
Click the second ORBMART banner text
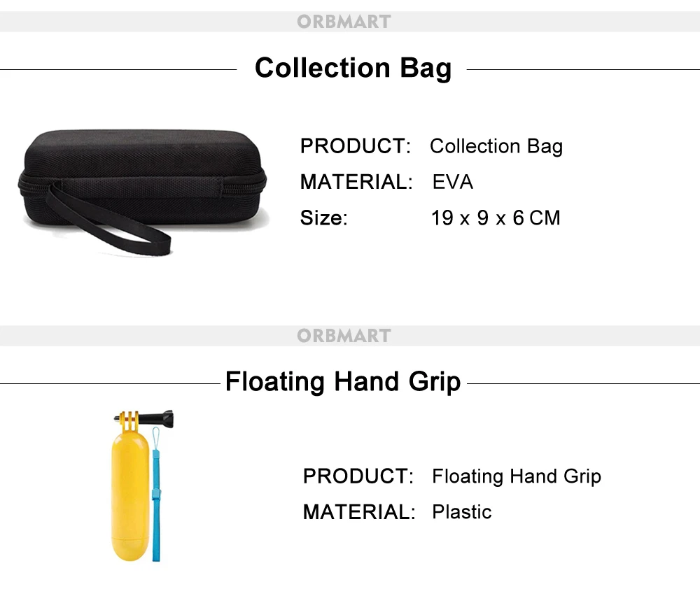tap(343, 336)
